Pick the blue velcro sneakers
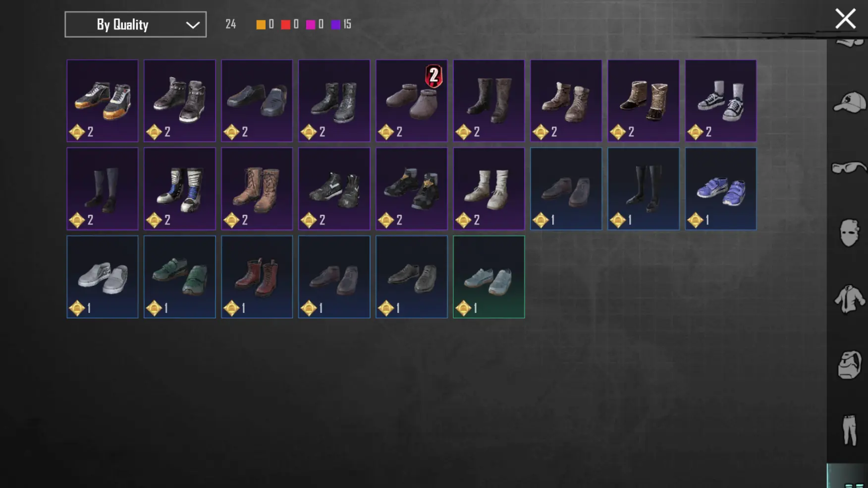The image size is (868, 488). pos(721,188)
